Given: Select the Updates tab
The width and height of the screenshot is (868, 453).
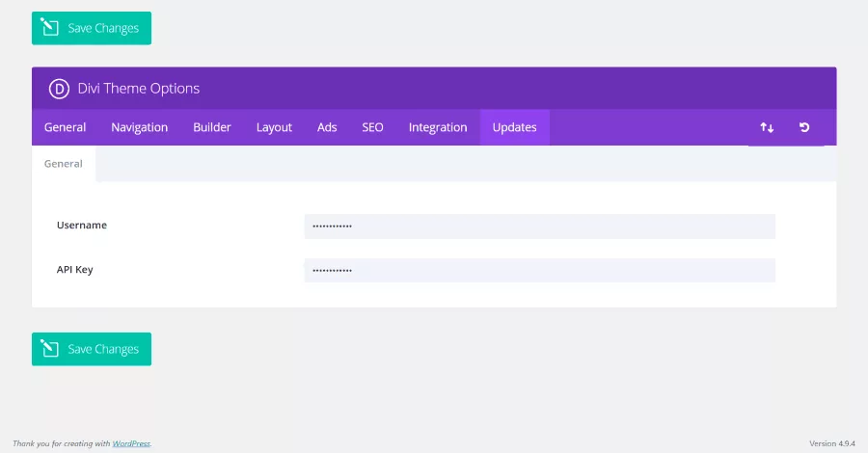Looking at the screenshot, I should pyautogui.click(x=515, y=127).
